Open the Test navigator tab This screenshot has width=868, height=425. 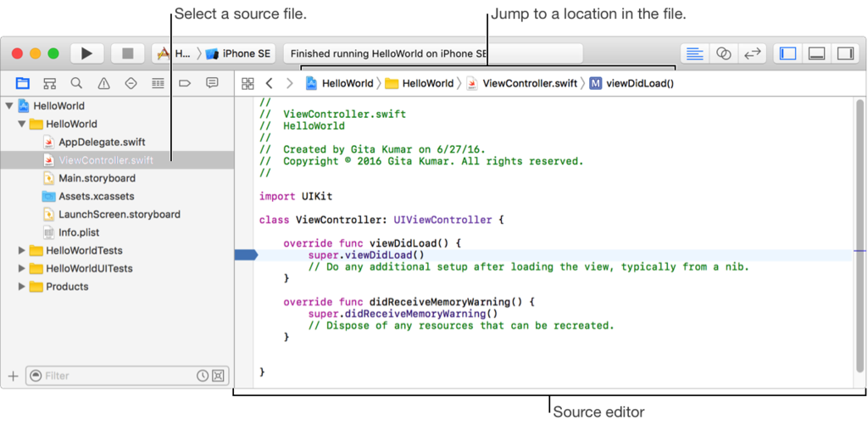131,83
